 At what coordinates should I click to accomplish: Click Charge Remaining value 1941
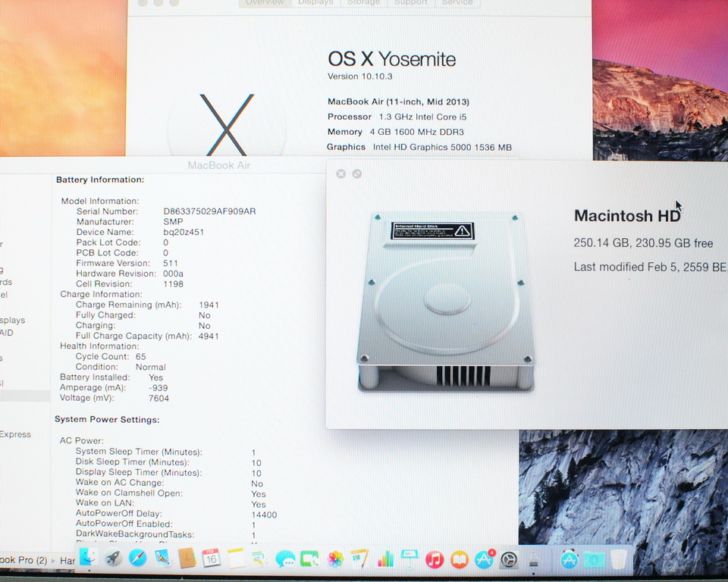tap(209, 305)
